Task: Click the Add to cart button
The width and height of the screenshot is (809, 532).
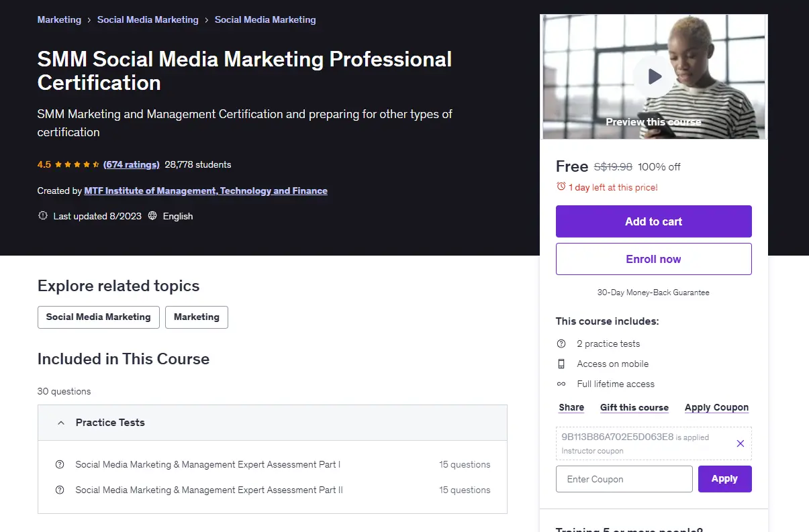Action: click(x=654, y=221)
